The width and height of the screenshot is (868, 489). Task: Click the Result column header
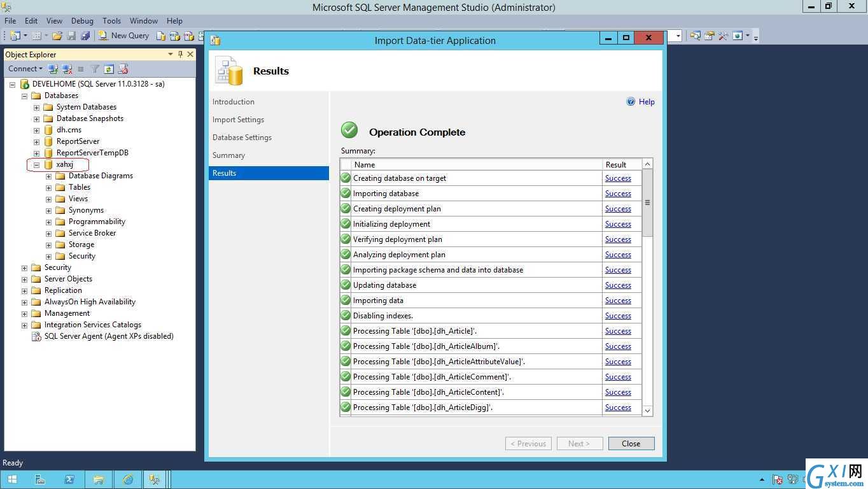[x=622, y=164]
